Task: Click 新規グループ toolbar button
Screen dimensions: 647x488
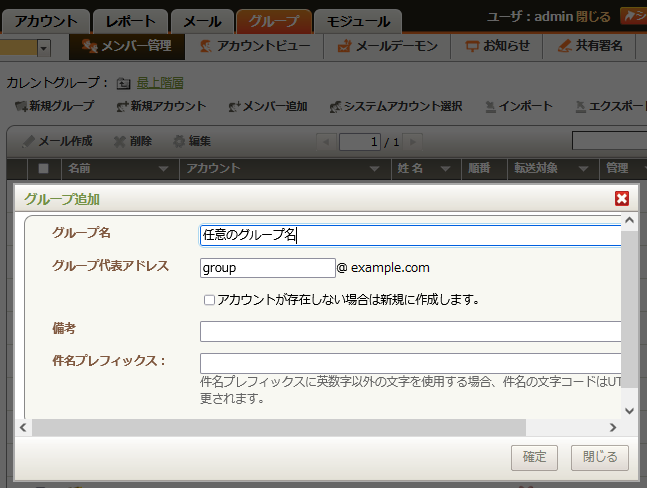Action: coord(54,106)
